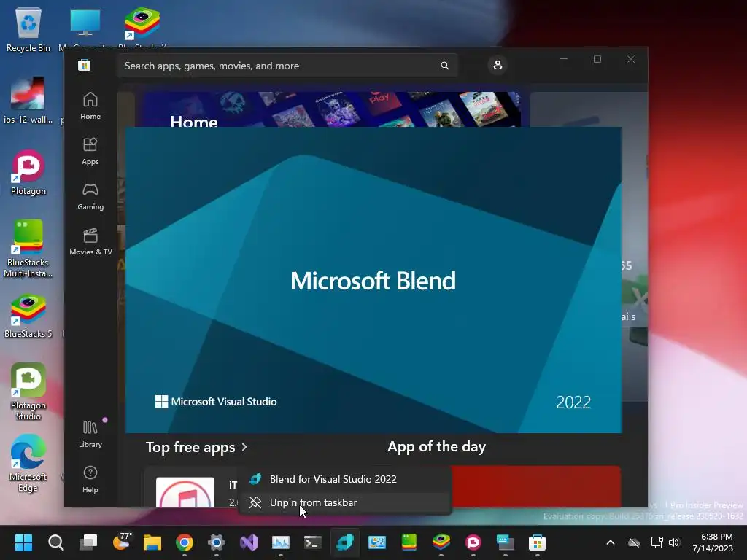Choose Unpin from taskbar
This screenshot has width=747, height=560.
(344, 502)
